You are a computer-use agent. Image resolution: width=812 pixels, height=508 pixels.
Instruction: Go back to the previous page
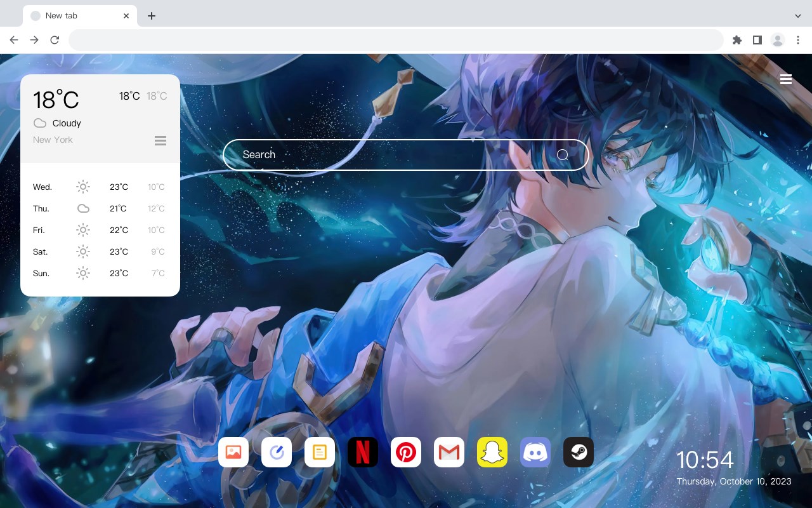click(x=14, y=40)
